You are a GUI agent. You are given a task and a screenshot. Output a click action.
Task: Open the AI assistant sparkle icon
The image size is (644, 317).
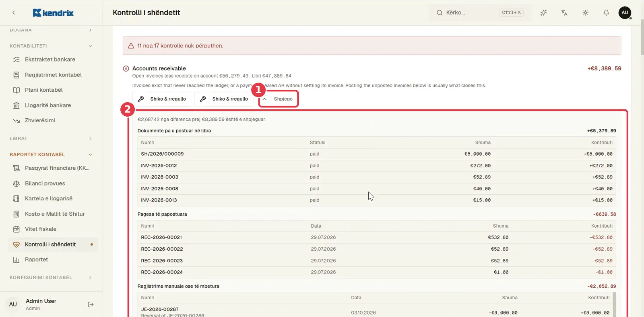click(x=543, y=12)
